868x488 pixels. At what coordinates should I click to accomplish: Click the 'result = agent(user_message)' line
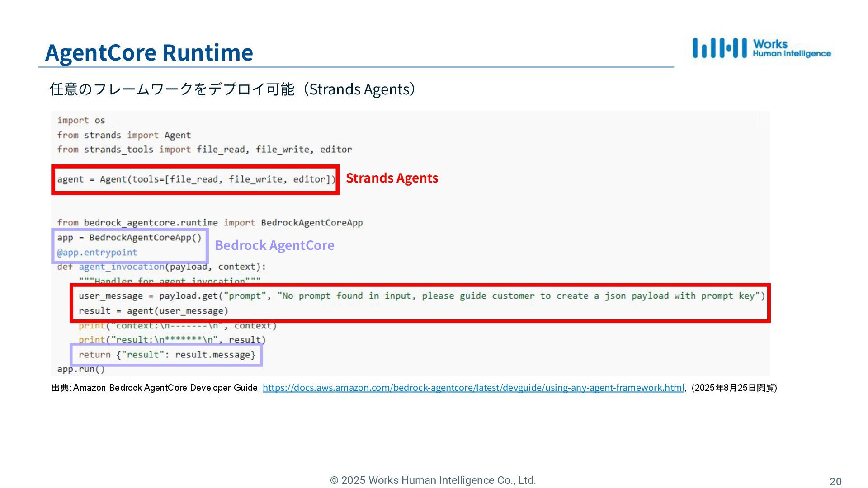(x=154, y=311)
